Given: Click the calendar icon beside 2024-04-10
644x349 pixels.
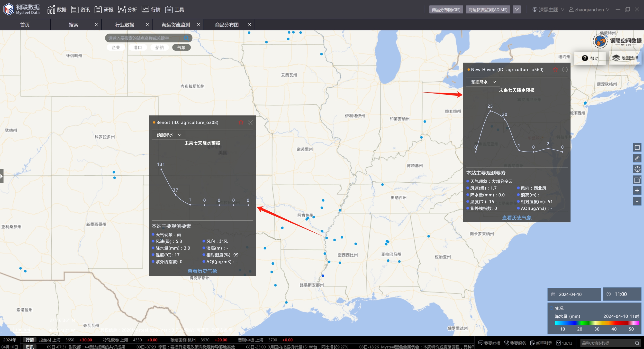Looking at the screenshot, I should tap(553, 294).
